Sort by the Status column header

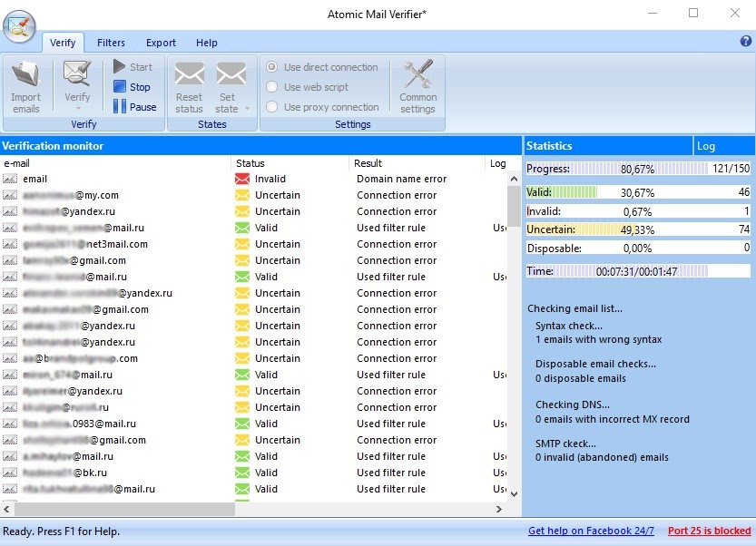pyautogui.click(x=290, y=163)
